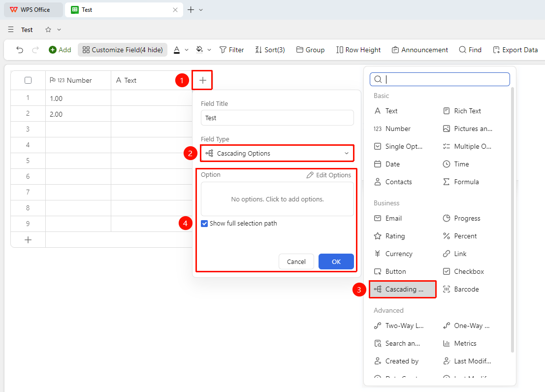Select the Barcode field type
Viewport: 545px width, 392px height.
461,289
